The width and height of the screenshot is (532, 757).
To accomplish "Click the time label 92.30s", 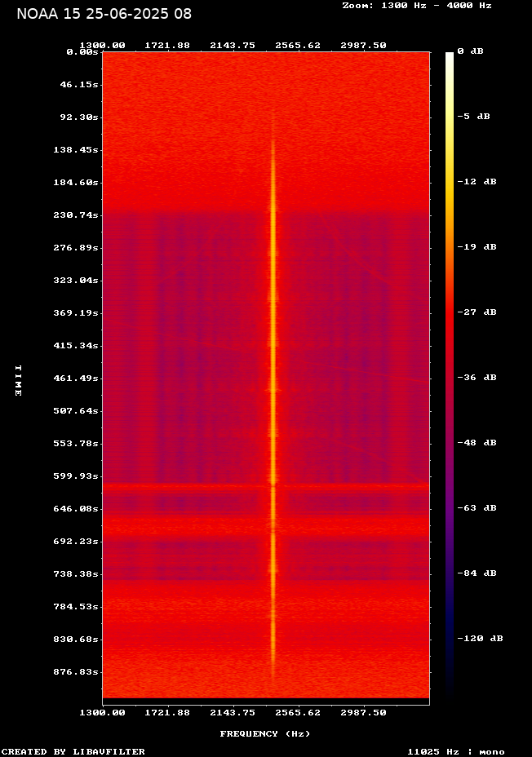I will pos(79,117).
